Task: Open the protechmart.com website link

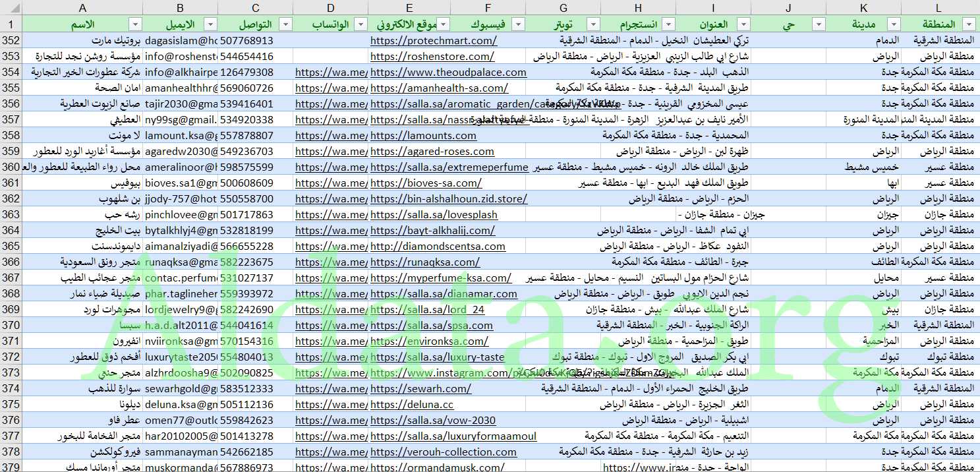Action: [x=434, y=40]
